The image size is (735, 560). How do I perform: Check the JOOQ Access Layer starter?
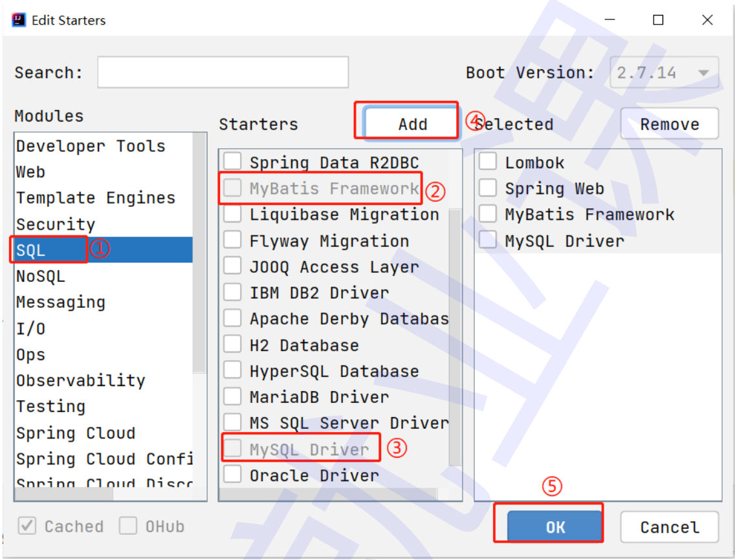point(232,266)
